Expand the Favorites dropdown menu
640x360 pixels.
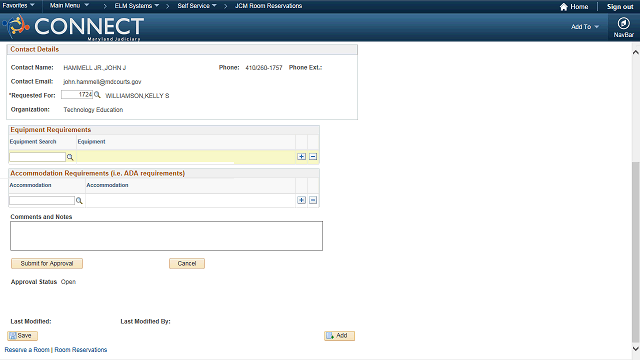(x=19, y=6)
